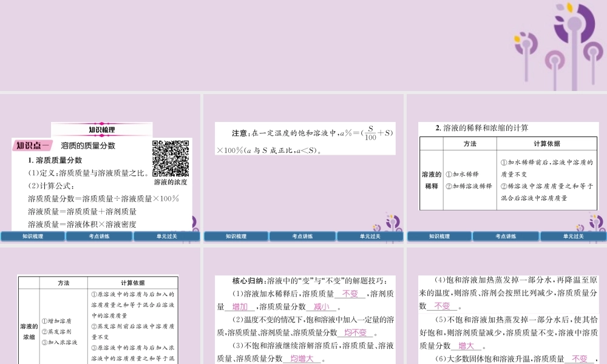This screenshot has width=607, height=364.
Task: Click the cell text ②蒸发溶剂
Action: (56, 331)
